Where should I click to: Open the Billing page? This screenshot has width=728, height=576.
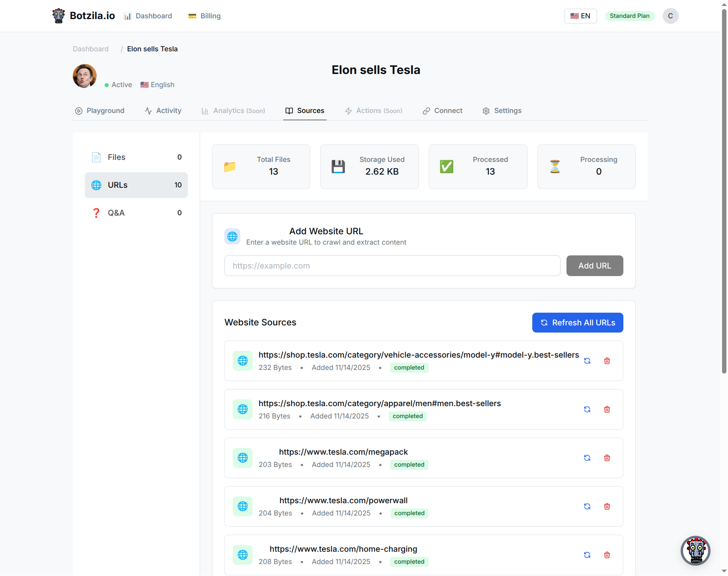coord(204,16)
